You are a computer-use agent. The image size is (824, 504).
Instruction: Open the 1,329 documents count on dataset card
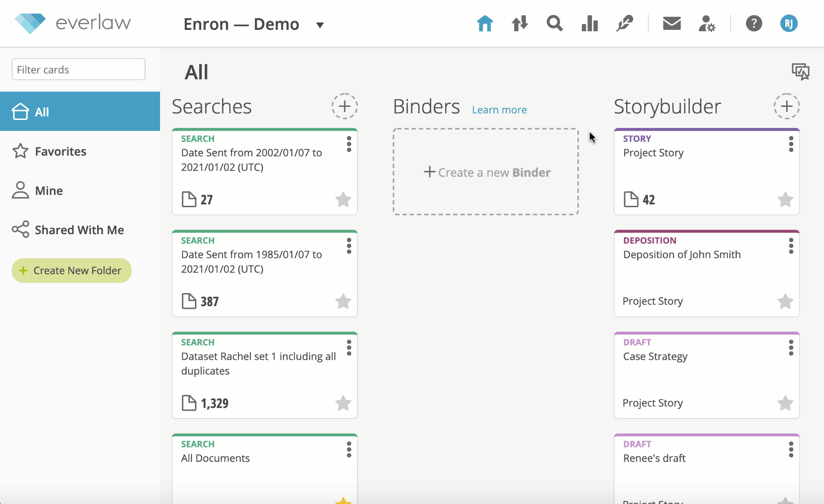click(205, 403)
